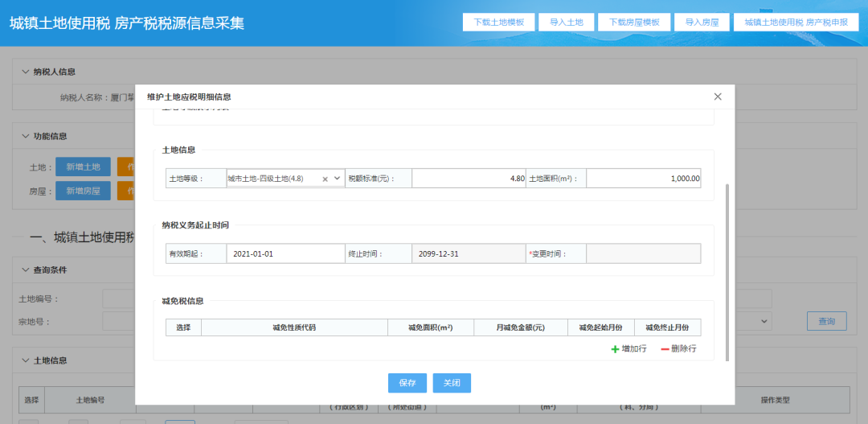The image size is (868, 424).
Task: Click the 减免性质代码 column header
Action: 294,327
